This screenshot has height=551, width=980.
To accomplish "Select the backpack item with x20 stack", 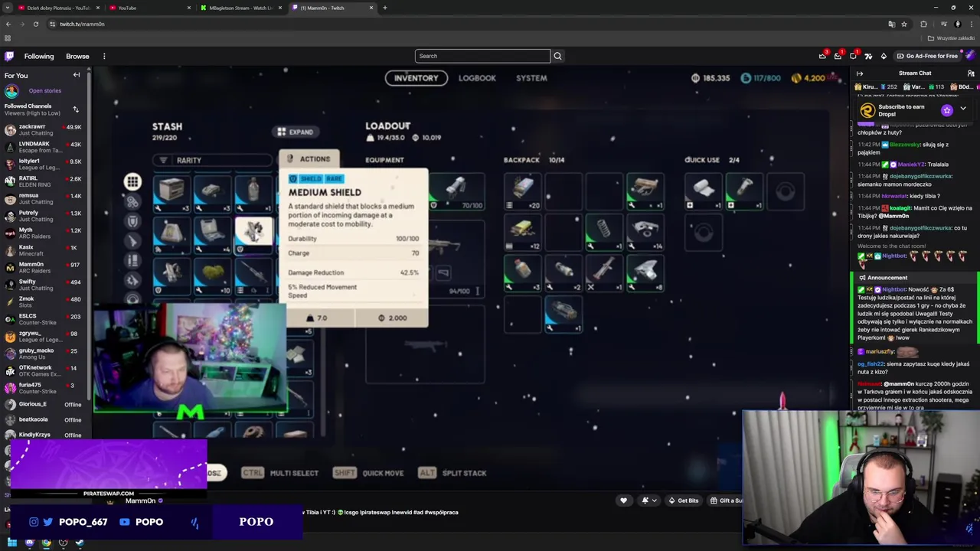I will coord(523,192).
